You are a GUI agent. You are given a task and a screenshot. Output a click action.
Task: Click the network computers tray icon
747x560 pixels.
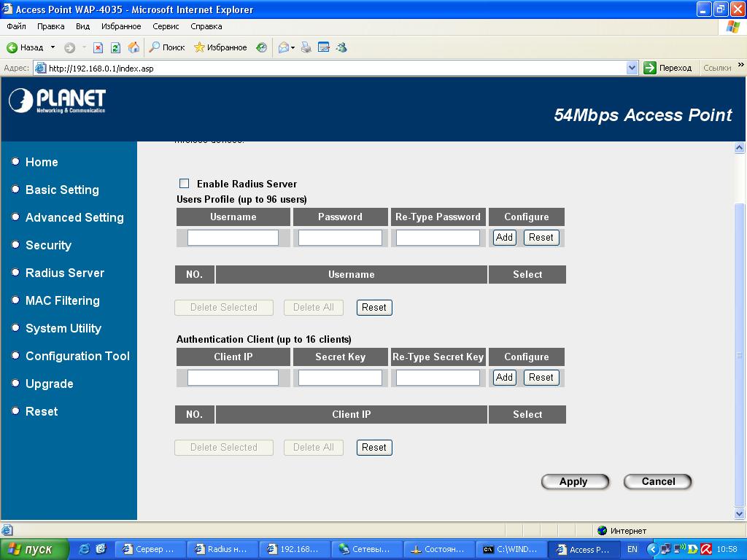click(665, 549)
